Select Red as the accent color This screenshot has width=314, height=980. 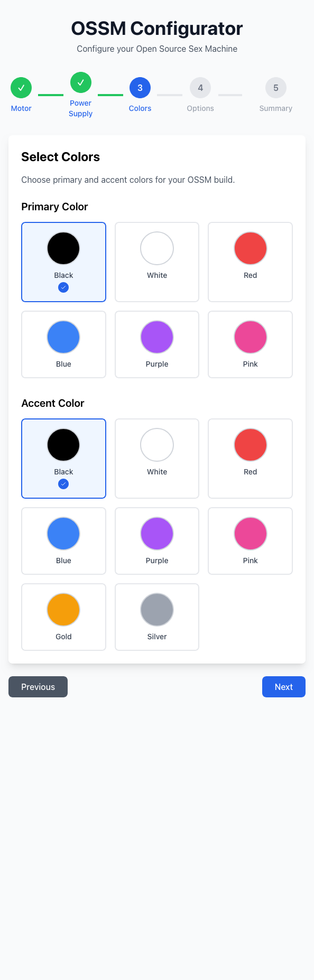pos(250,458)
